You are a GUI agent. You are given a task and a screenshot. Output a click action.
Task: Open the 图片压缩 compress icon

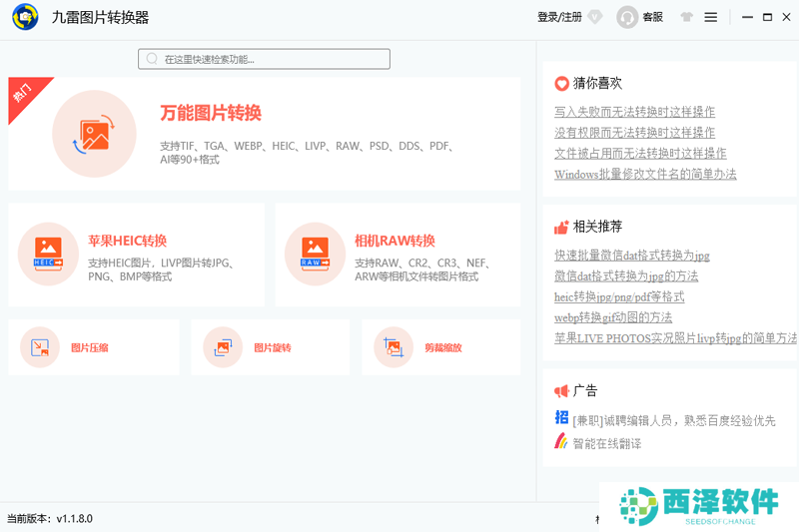coord(40,347)
